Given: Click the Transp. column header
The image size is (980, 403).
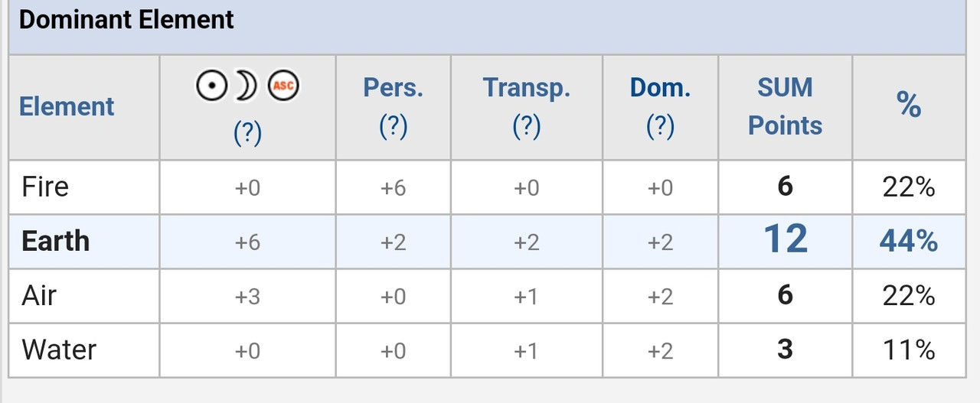Looking at the screenshot, I should point(526,88).
